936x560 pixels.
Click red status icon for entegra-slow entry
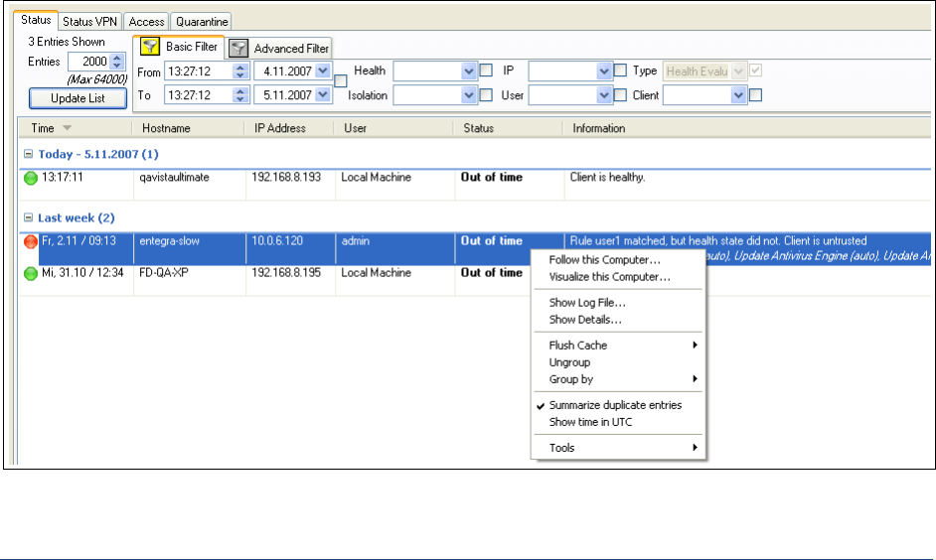(30, 241)
